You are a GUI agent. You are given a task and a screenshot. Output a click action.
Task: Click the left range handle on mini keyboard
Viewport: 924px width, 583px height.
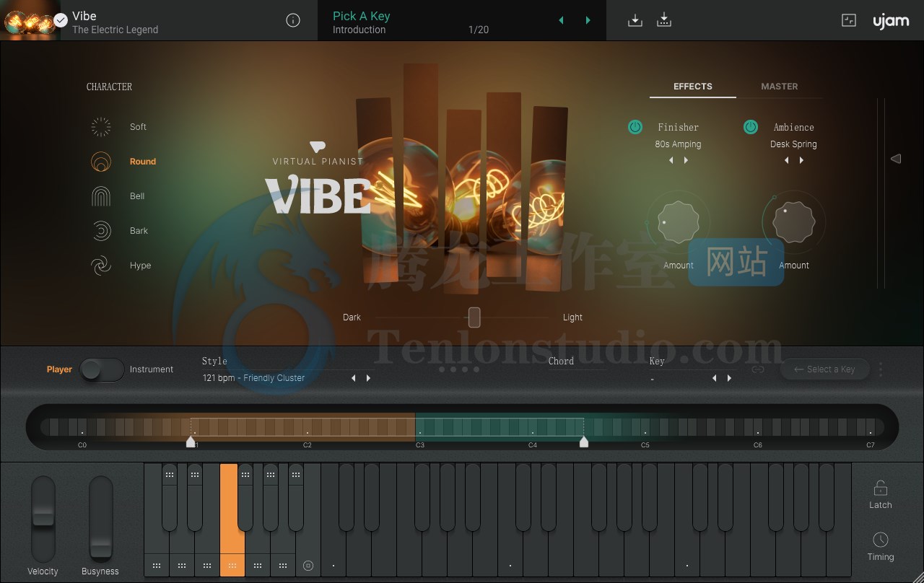tap(191, 442)
